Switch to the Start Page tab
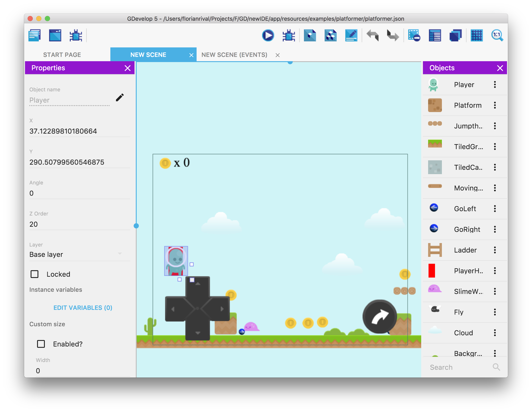This screenshot has width=532, height=412. click(x=62, y=55)
